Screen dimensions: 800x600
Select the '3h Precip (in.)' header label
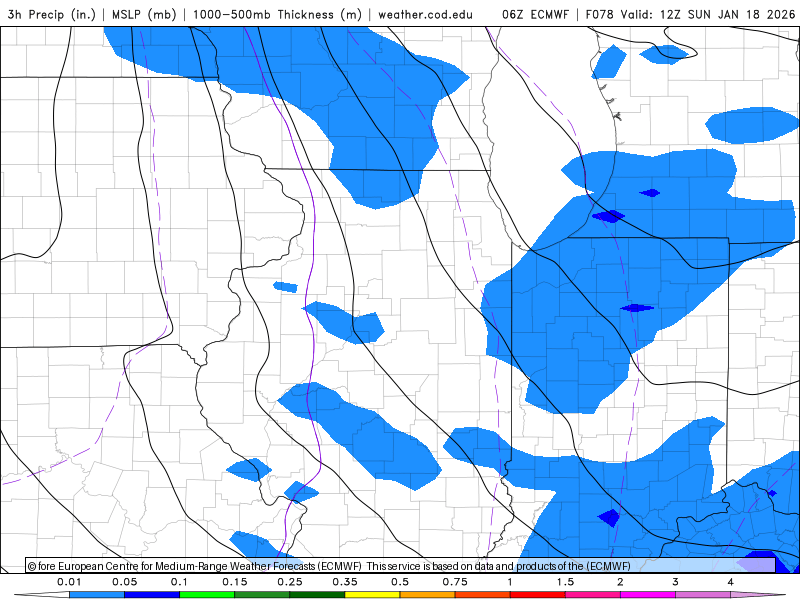coord(52,14)
